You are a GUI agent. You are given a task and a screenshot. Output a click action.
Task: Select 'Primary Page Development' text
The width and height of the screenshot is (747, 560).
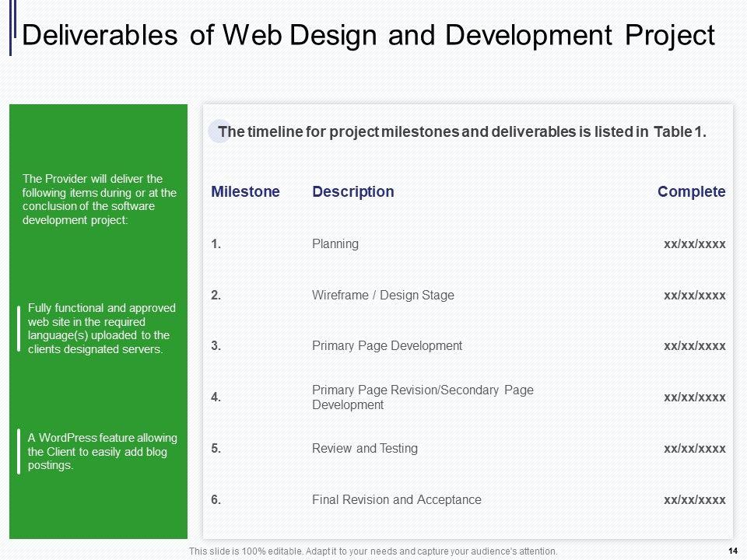coord(387,345)
